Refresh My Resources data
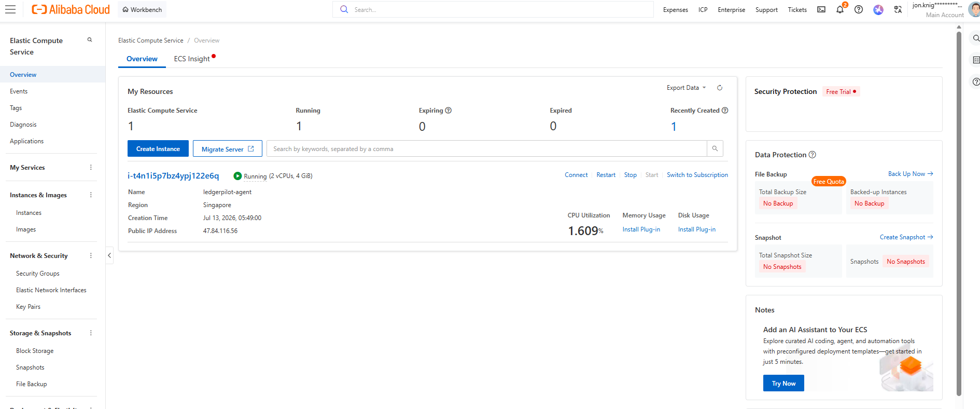The height and width of the screenshot is (409, 980). pyautogui.click(x=720, y=88)
